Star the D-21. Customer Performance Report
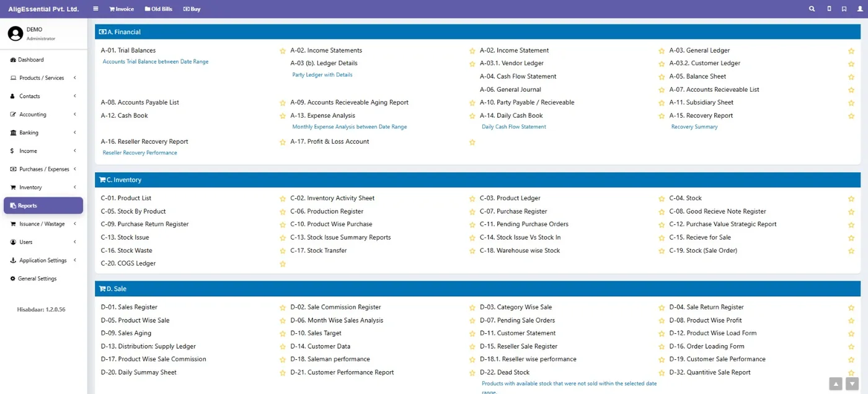 coord(472,373)
